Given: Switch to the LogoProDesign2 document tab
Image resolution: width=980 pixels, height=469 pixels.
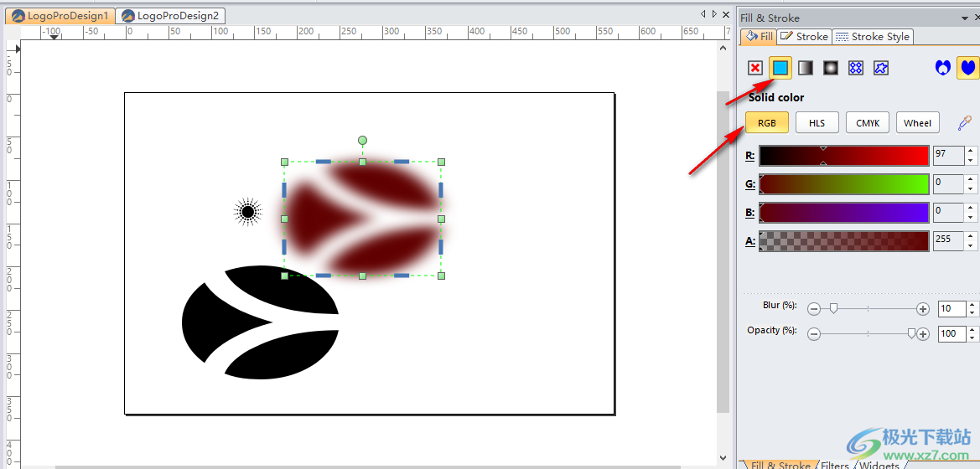Looking at the screenshot, I should pos(171,16).
